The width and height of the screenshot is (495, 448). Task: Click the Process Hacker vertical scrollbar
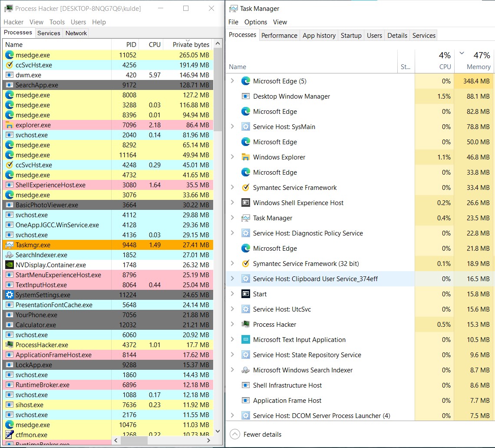click(218, 217)
